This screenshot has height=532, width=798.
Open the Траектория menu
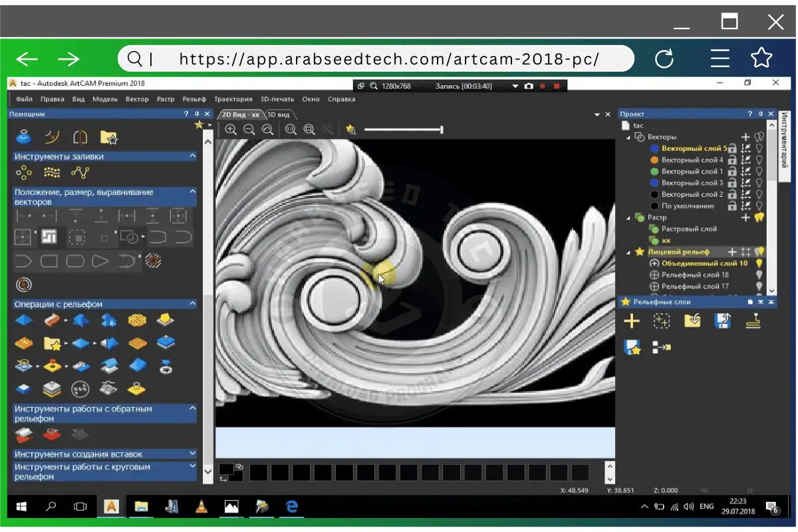click(233, 99)
